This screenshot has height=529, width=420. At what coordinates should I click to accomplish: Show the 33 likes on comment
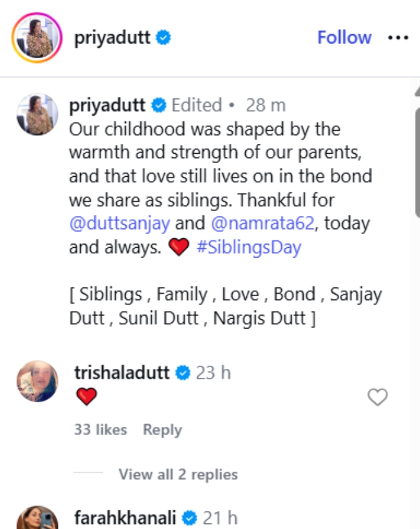pos(100,429)
